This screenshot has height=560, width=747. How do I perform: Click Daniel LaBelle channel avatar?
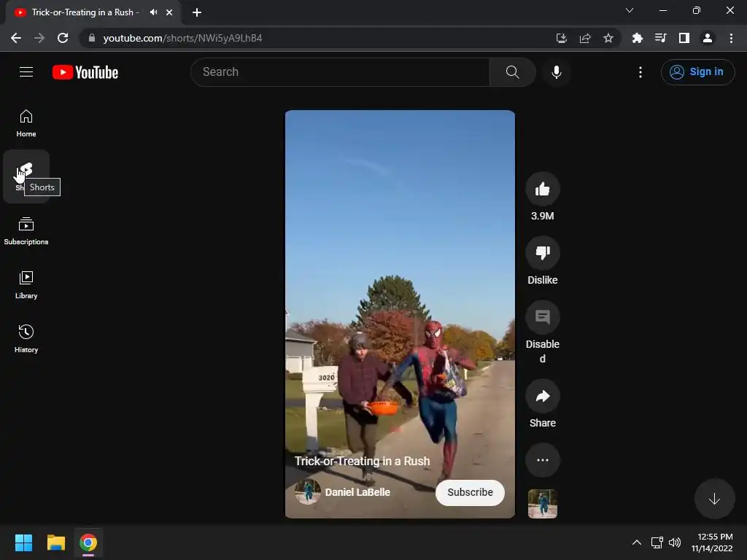click(x=307, y=492)
